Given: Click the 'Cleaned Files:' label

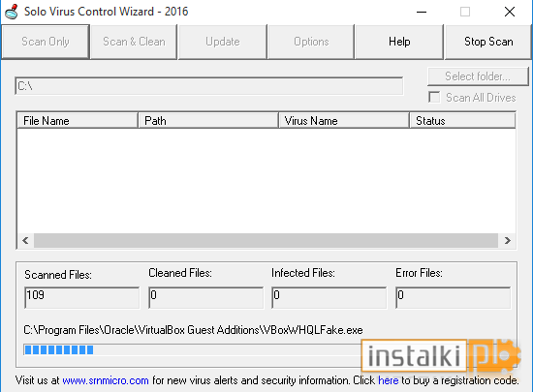Looking at the screenshot, I should click(x=180, y=273).
